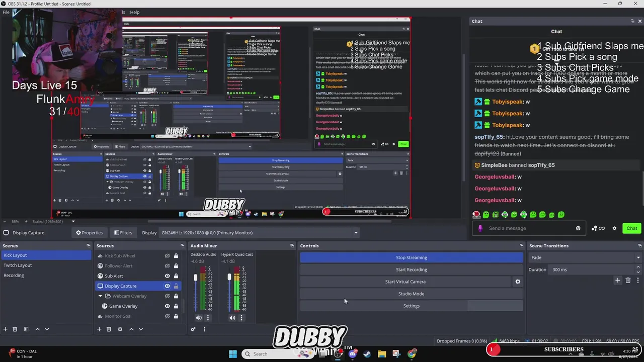This screenshot has width=644, height=362.
Task: Open scene filters icon in Scenes panel
Action: pyautogui.click(x=26, y=329)
